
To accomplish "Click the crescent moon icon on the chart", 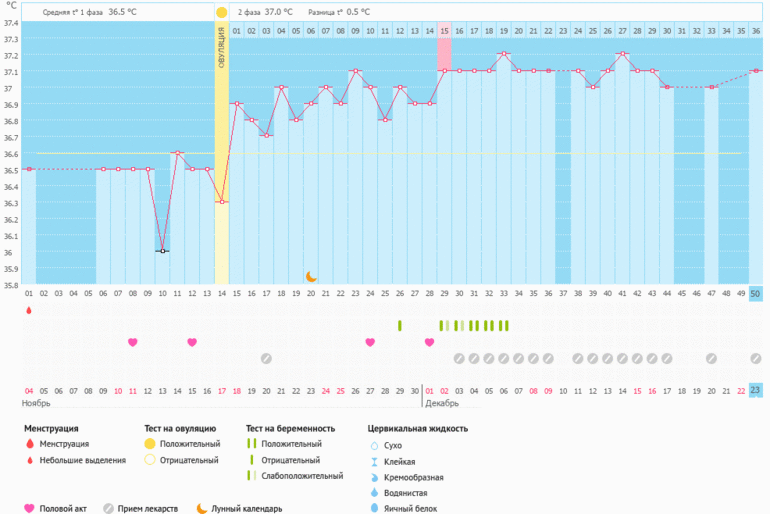I will pyautogui.click(x=311, y=276).
